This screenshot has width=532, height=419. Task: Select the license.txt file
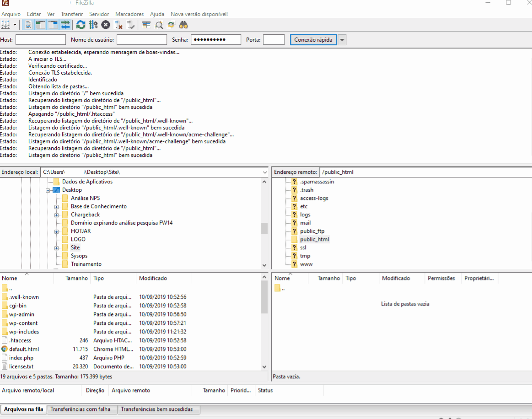tap(21, 366)
